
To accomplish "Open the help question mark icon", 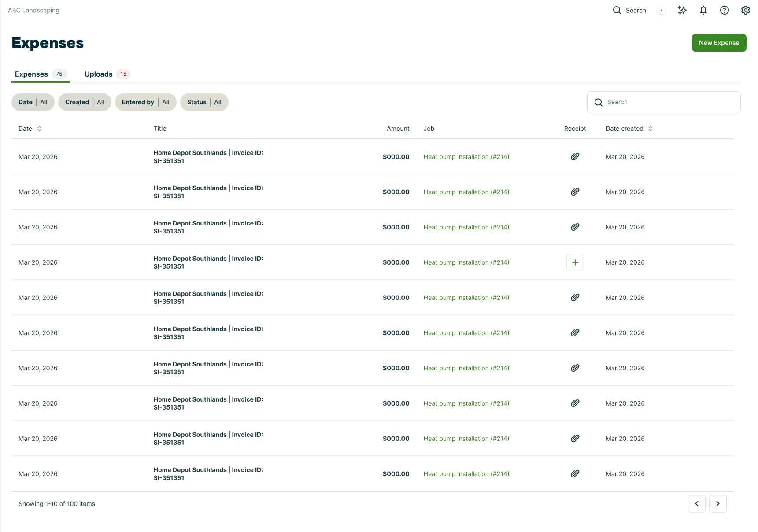I will (725, 10).
